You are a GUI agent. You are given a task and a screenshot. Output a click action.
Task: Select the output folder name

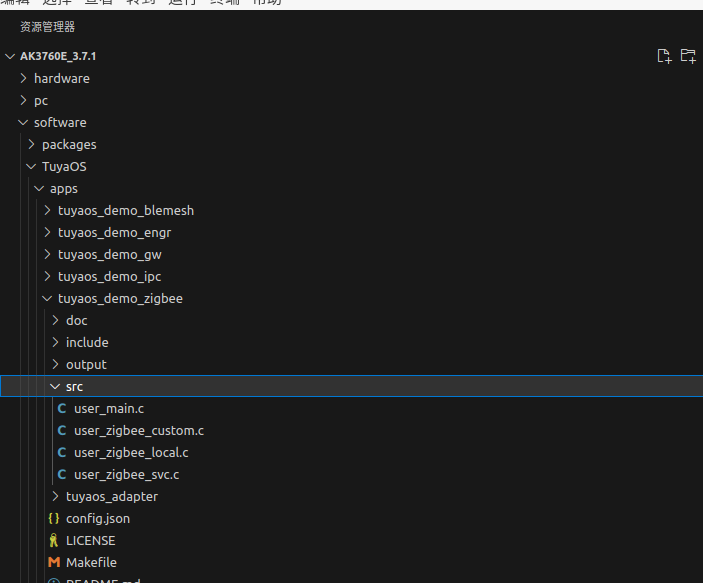coord(86,365)
